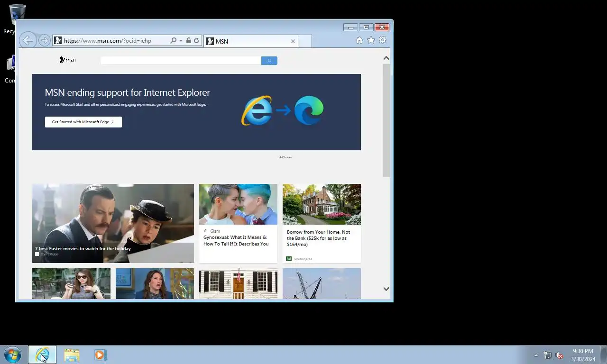View the security lock report icon
Viewport: 607px width, 364px height.
coord(189,41)
